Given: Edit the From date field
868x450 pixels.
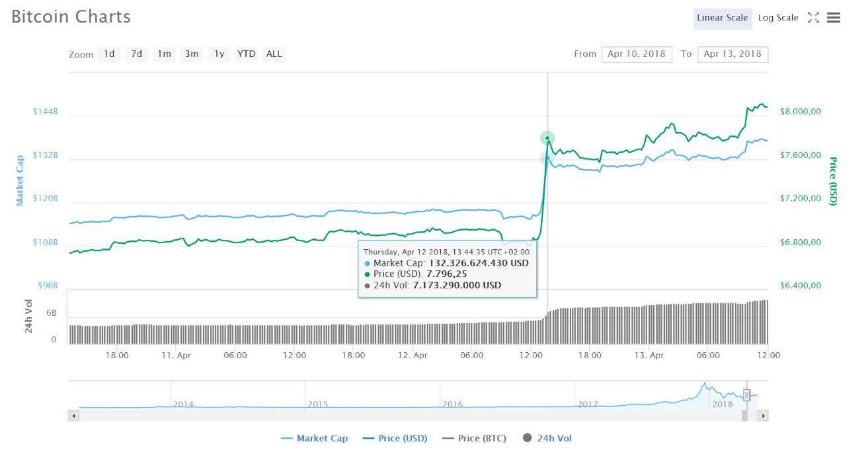Looking at the screenshot, I should point(637,54).
